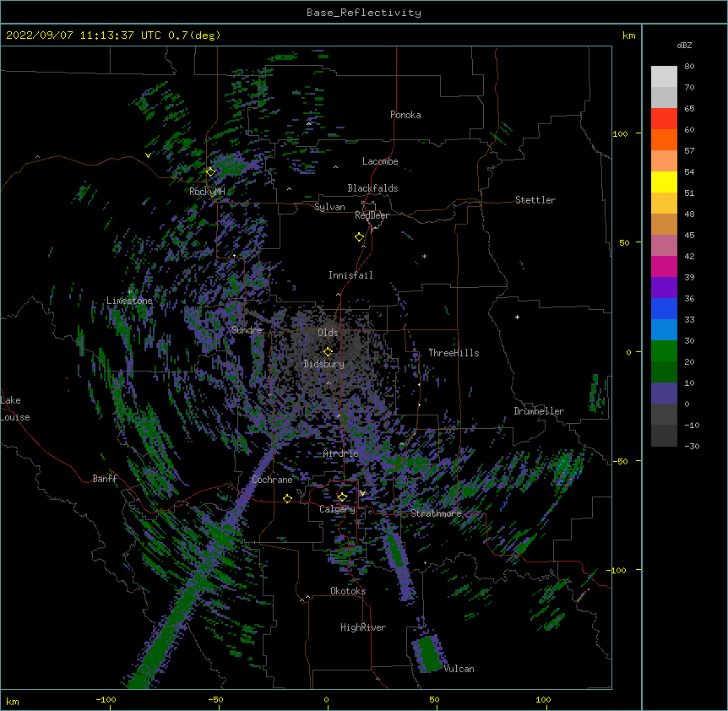Viewport: 728px width, 711px height.
Task: Click the RedDeer city label
Action: pos(372,215)
